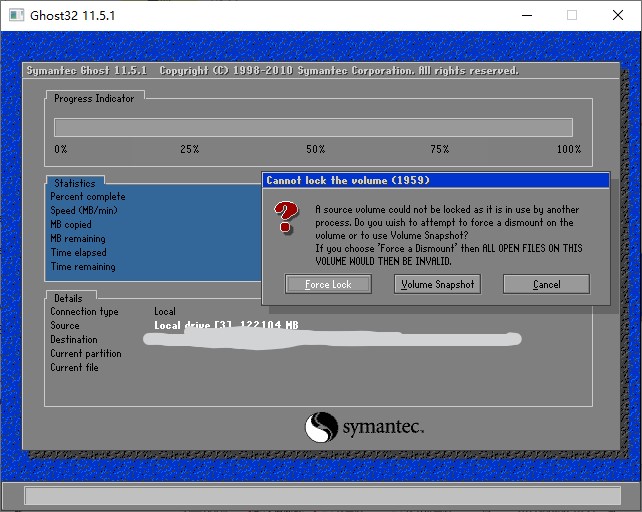Select the 'Time elapsed' label
The height and width of the screenshot is (512, 642).
pos(79,252)
